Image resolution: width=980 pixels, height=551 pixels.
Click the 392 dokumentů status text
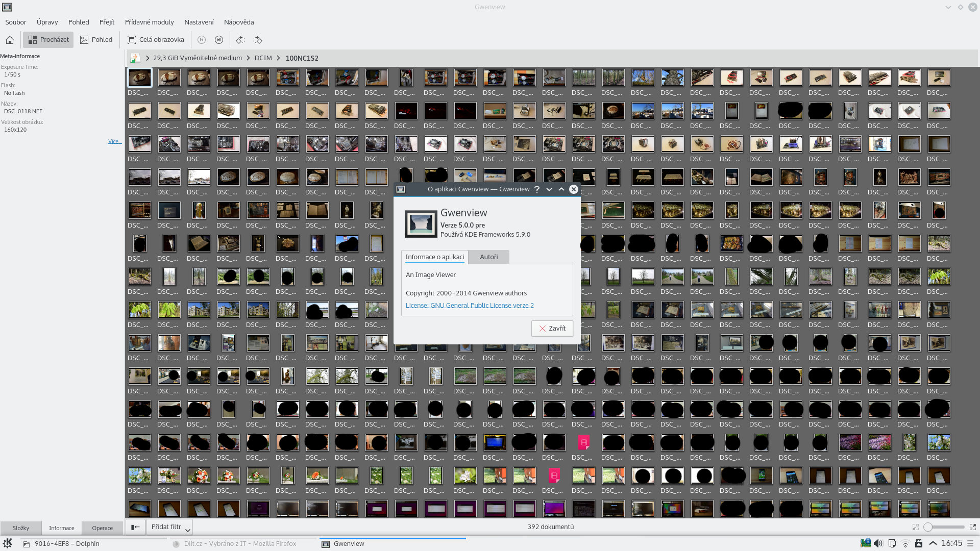(551, 527)
